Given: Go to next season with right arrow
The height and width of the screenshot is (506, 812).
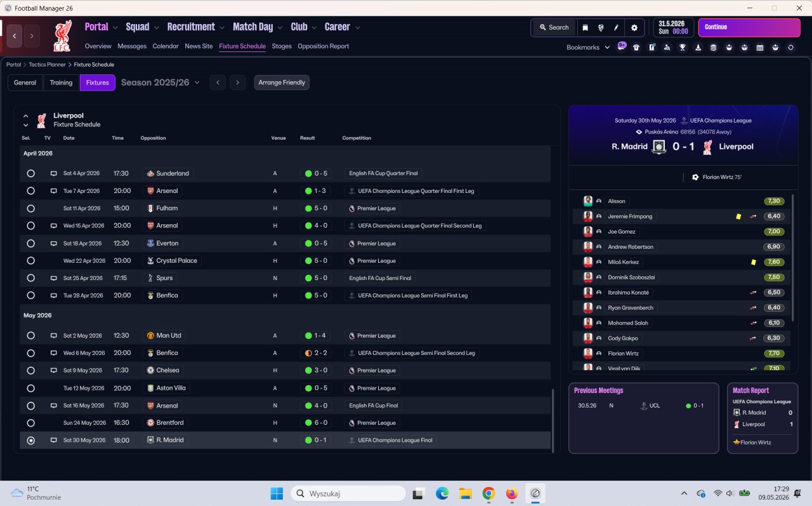Looking at the screenshot, I should point(237,83).
